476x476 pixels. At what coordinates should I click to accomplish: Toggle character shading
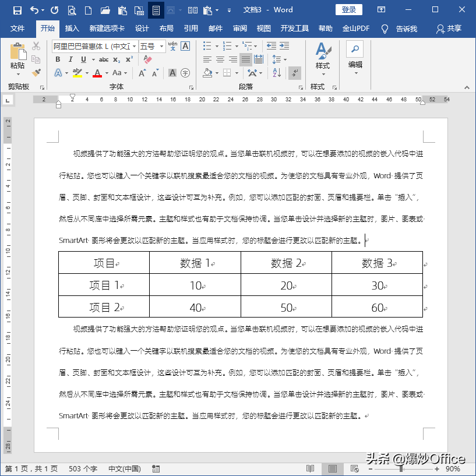click(172, 73)
